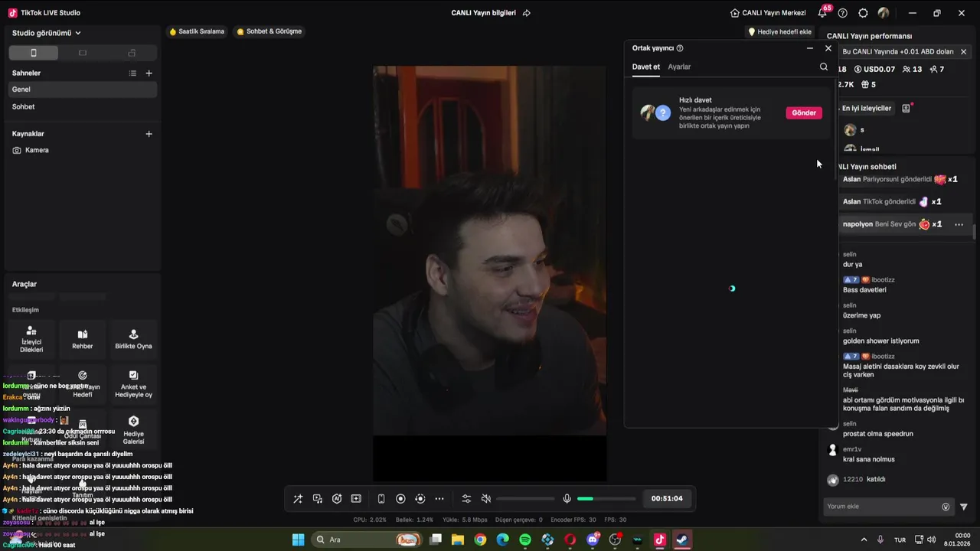Click the Sohbet & Görüşme chip
The image size is (980, 551).
pyautogui.click(x=269, y=31)
